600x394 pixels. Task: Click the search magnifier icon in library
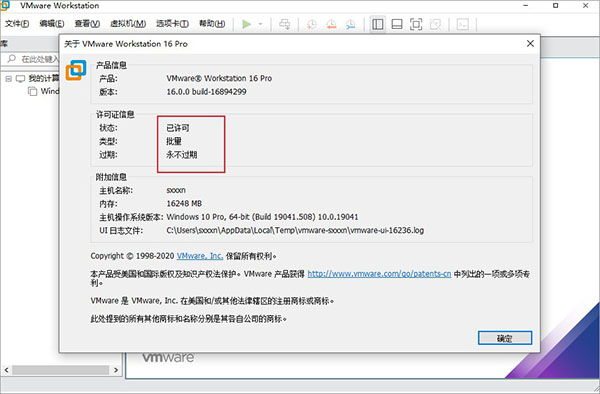(x=12, y=59)
